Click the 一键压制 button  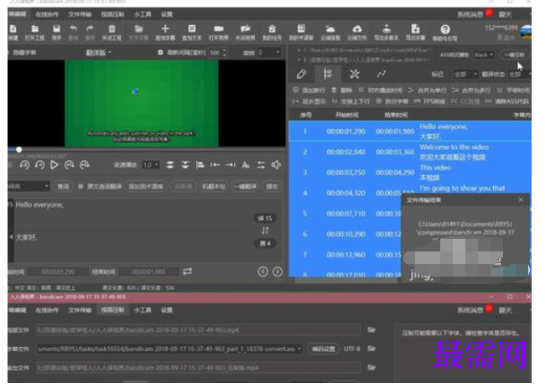(514, 55)
